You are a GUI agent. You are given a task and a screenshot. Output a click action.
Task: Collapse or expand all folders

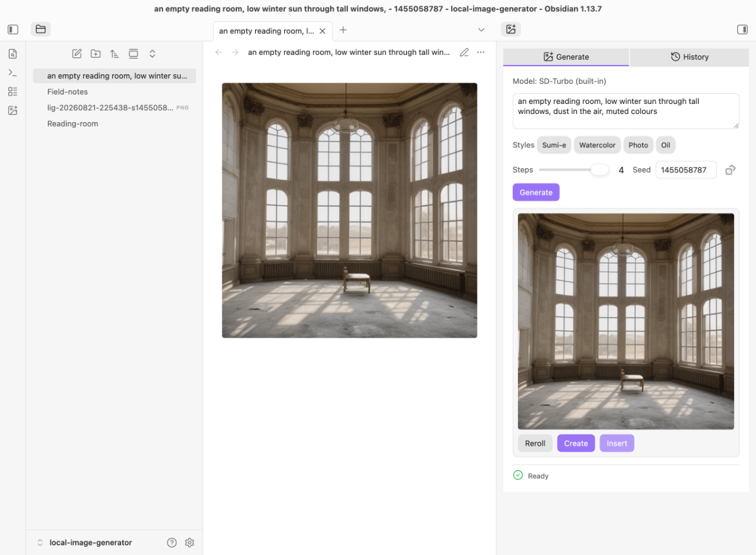click(152, 54)
